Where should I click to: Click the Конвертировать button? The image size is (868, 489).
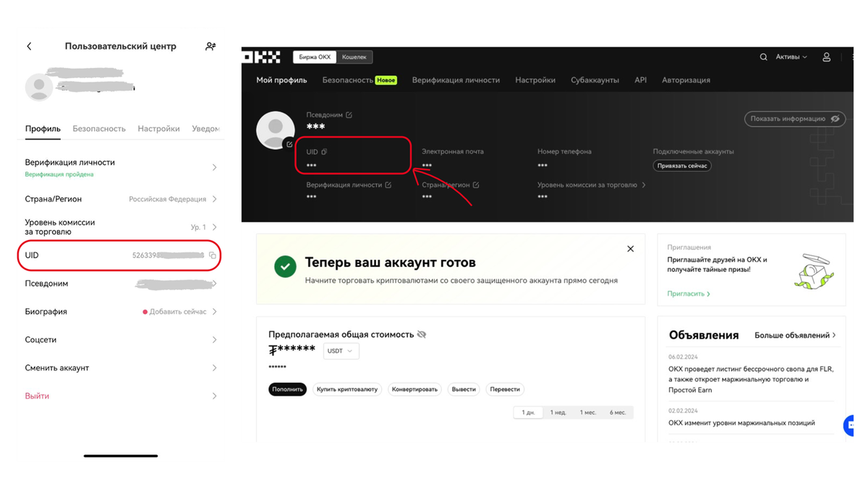(x=415, y=389)
